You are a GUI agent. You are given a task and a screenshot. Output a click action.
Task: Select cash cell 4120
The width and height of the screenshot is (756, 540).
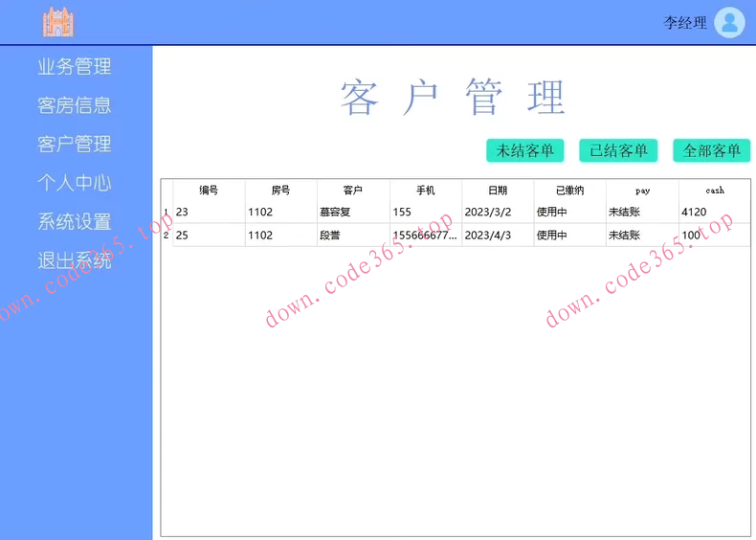[x=715, y=212]
